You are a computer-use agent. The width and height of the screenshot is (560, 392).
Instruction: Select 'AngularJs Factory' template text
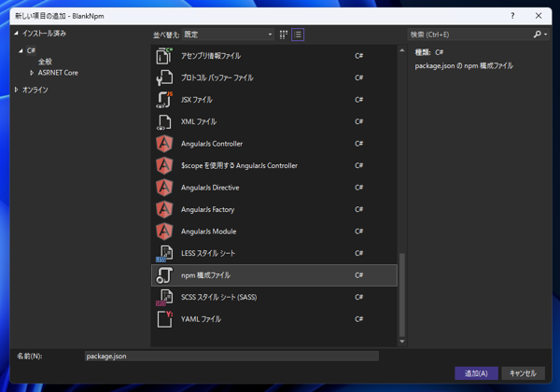tap(207, 210)
